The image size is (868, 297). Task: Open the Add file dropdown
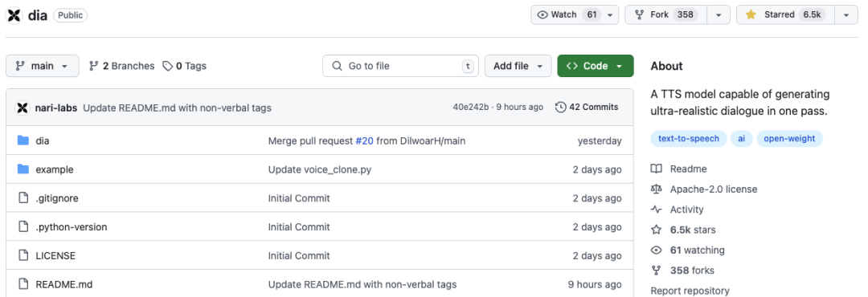tap(518, 66)
